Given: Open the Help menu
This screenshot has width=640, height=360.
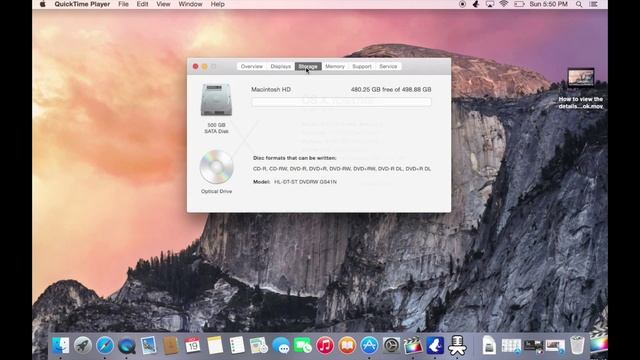Looking at the screenshot, I should click(218, 4).
